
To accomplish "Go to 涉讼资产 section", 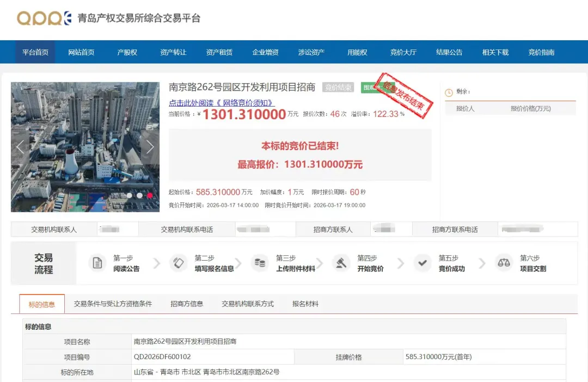I will click(311, 52).
